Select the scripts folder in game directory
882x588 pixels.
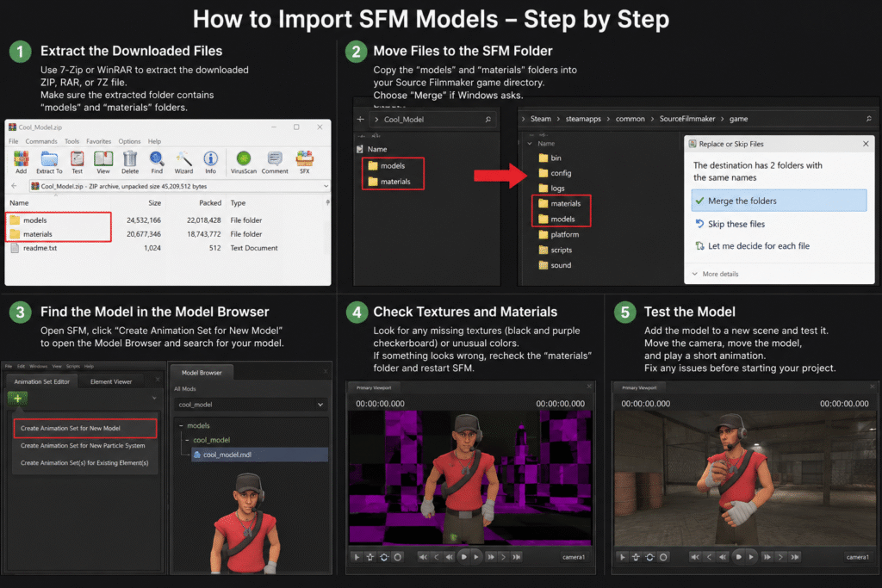click(x=556, y=251)
